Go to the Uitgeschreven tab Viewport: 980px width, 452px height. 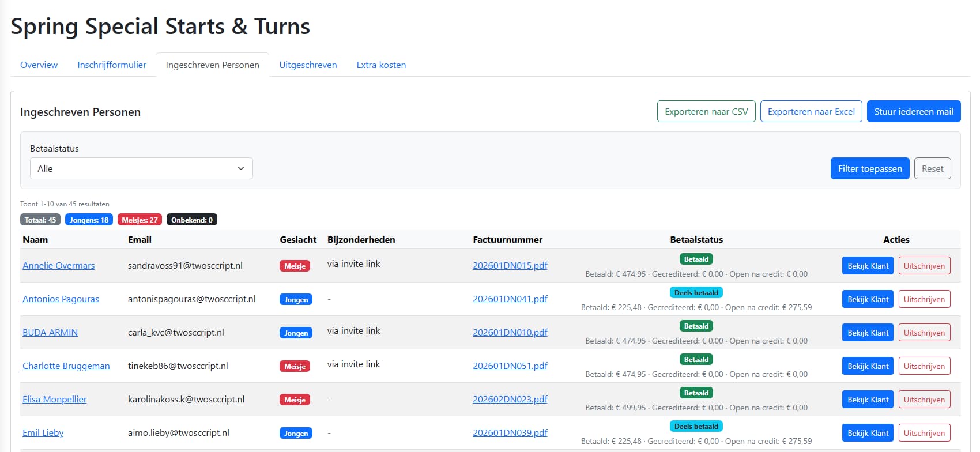click(x=308, y=65)
